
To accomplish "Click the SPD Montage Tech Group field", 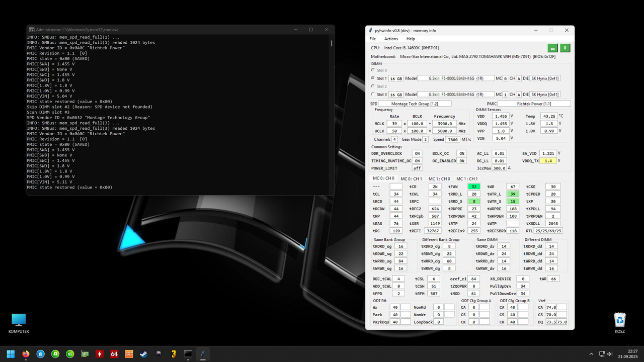I will point(415,104).
